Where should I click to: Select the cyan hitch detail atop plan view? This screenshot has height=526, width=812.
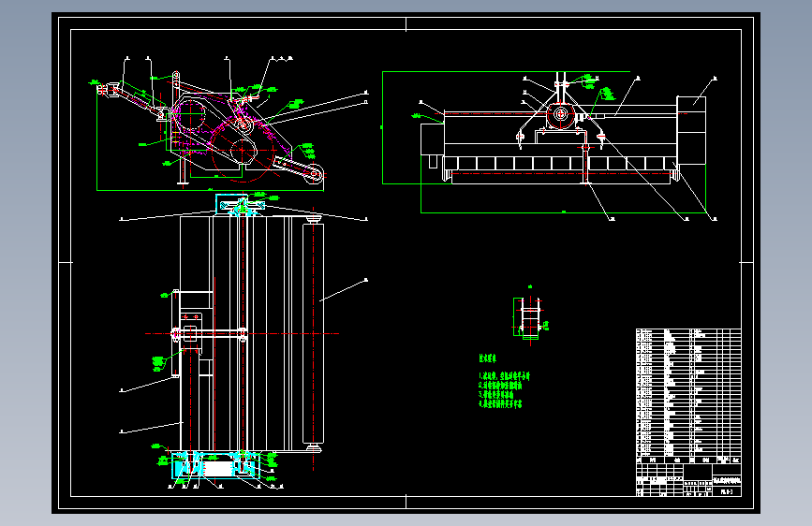[239, 204]
